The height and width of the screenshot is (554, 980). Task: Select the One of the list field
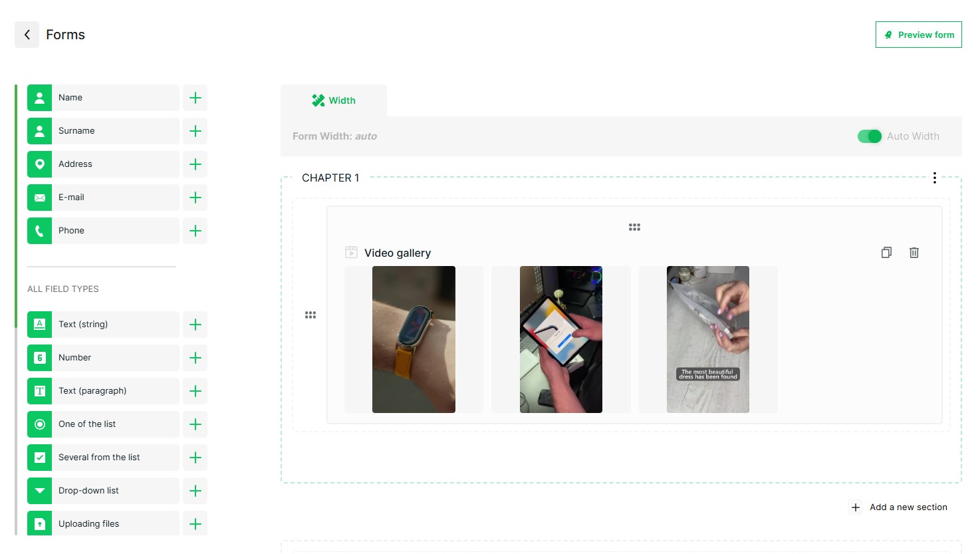point(103,424)
